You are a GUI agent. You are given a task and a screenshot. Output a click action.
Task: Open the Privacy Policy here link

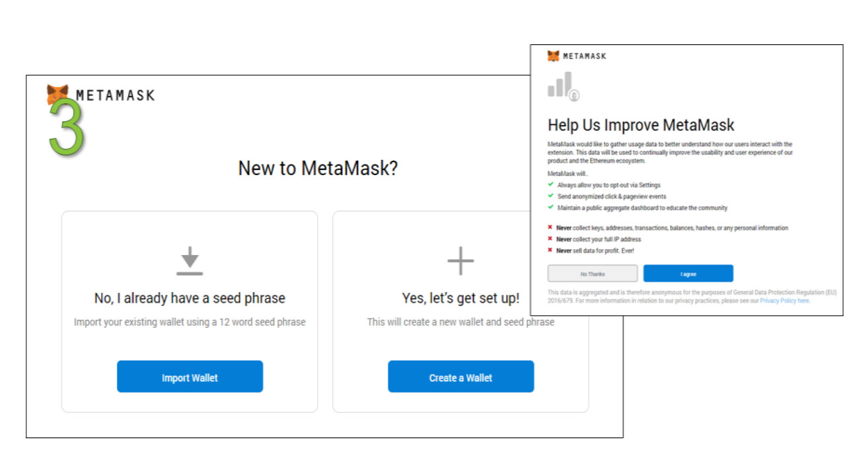(785, 301)
